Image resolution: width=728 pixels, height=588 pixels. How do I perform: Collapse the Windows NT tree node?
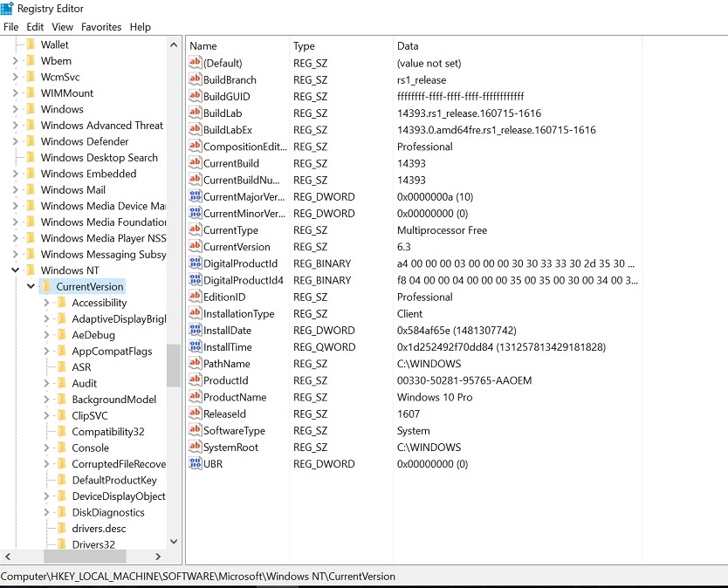coord(16,270)
